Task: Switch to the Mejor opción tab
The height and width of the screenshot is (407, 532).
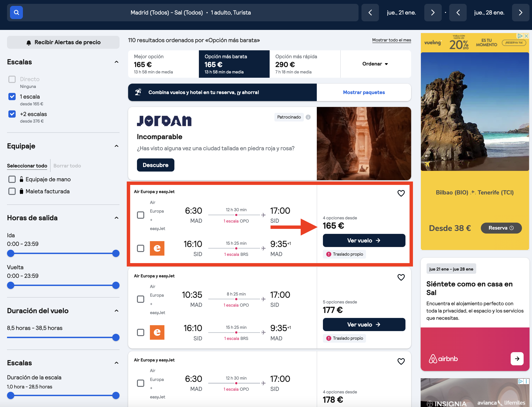Action: click(x=163, y=64)
